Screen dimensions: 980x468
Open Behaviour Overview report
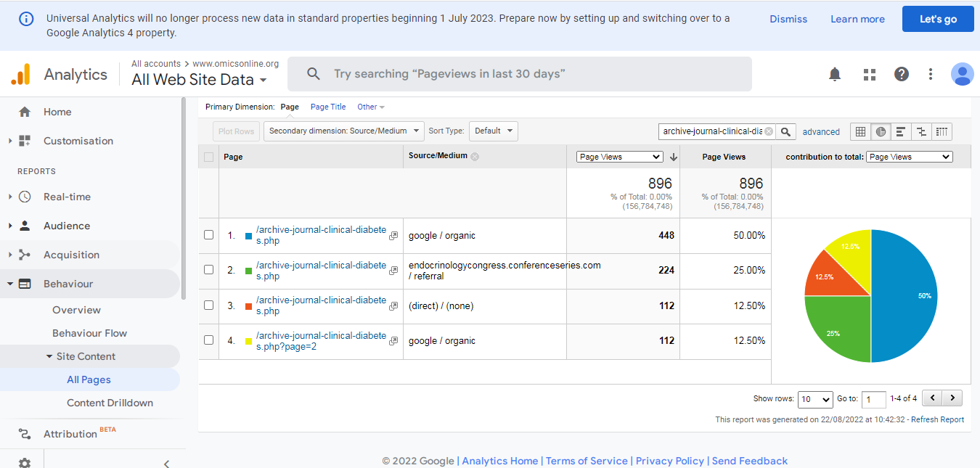(x=76, y=310)
